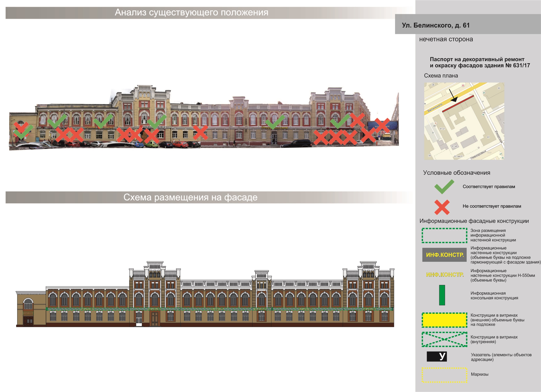Click the facade elevation drawing
Viewport: 541px width, 392px height.
pyautogui.click(x=205, y=294)
